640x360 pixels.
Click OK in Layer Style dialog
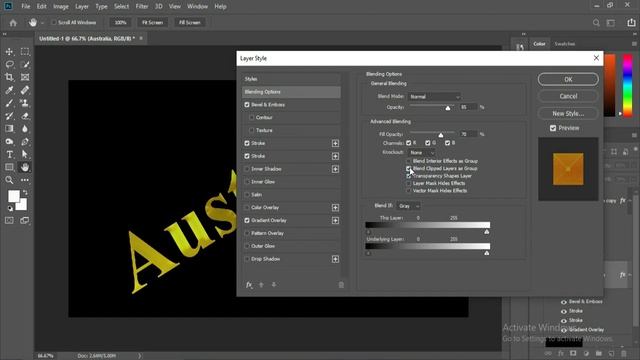(x=568, y=80)
